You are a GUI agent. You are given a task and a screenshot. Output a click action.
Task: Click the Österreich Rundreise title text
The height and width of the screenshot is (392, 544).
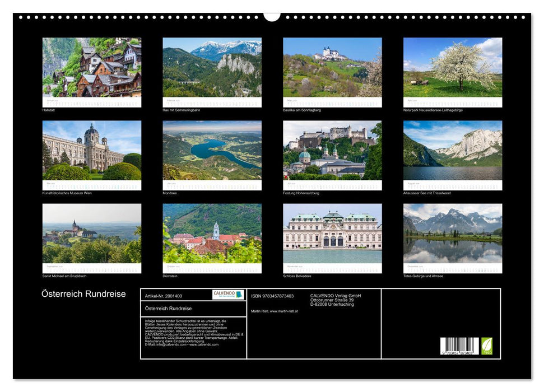[84, 293]
